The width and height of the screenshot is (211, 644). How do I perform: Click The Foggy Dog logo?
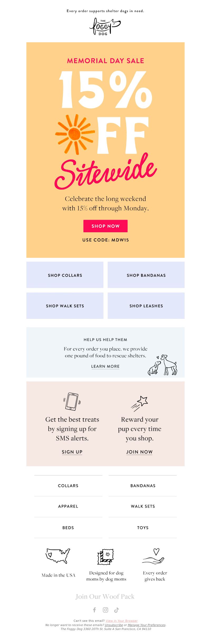coord(105,27)
